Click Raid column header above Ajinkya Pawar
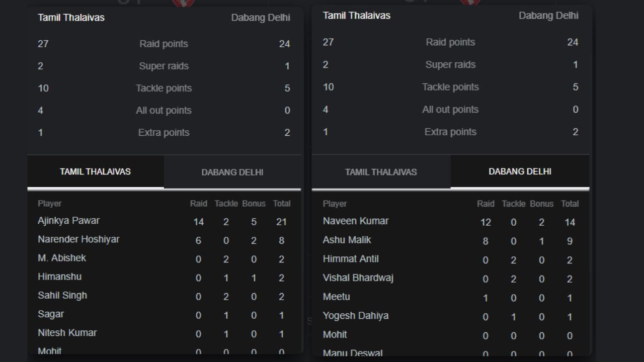Screen dimensions: 644x362 tap(198, 204)
